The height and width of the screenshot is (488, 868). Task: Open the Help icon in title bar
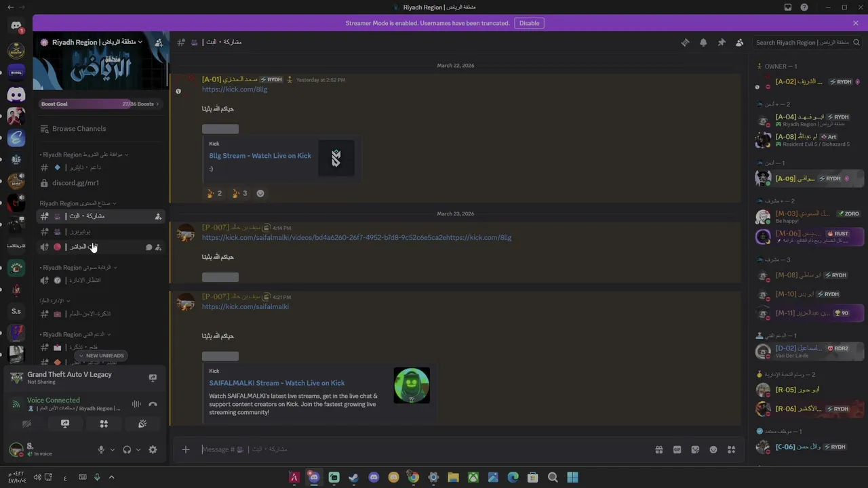click(x=804, y=7)
